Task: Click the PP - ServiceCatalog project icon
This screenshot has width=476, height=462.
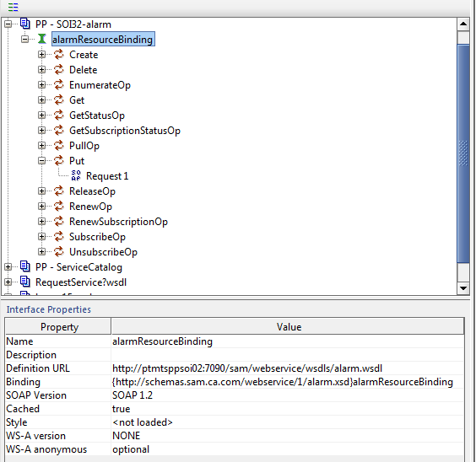Action: point(24,266)
